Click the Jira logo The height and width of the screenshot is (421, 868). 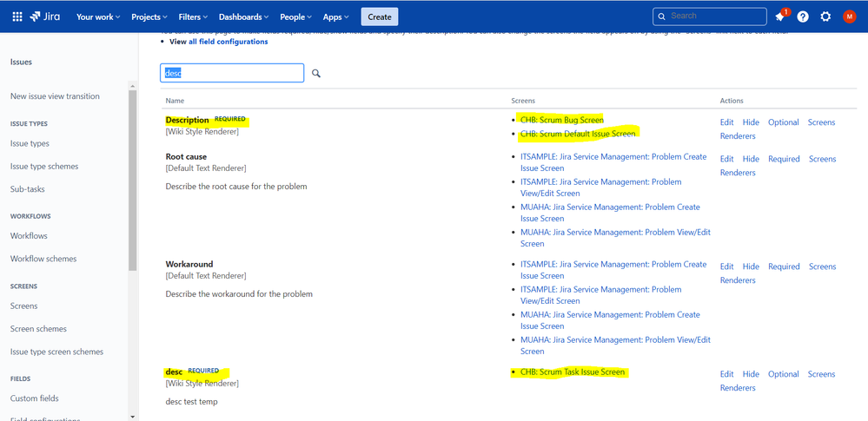[43, 16]
